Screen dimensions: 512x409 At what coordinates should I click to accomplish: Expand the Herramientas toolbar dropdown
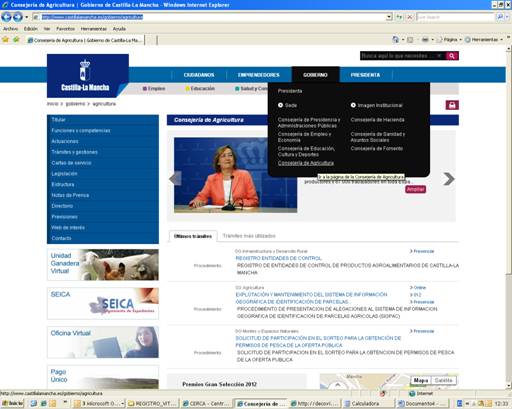click(x=502, y=40)
